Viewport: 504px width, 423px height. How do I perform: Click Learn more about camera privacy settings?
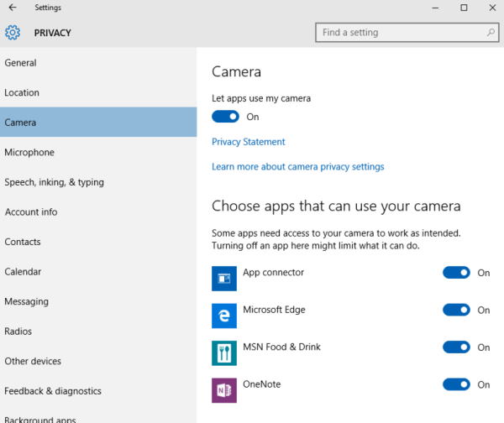click(297, 167)
